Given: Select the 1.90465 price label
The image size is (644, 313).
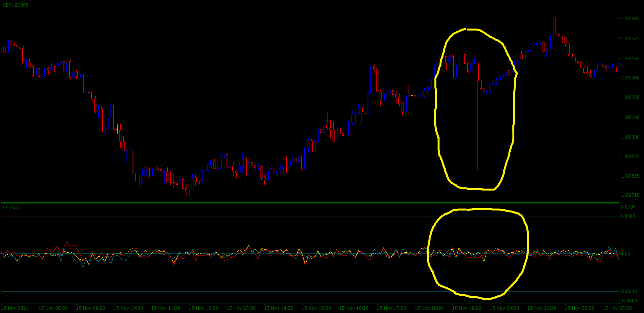Looking at the screenshot, I should [631, 59].
